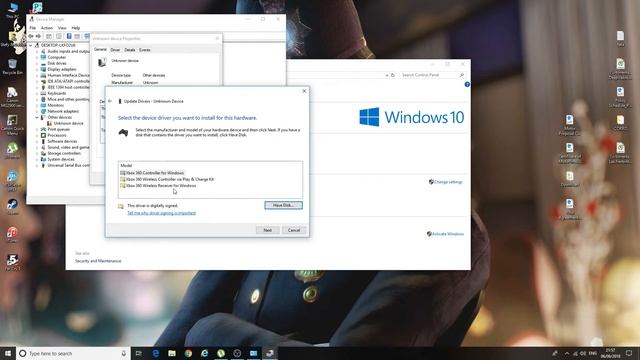Viewport: 640px width, 360px height.
Task: Click the Search Control Panel field
Action: pos(432,75)
